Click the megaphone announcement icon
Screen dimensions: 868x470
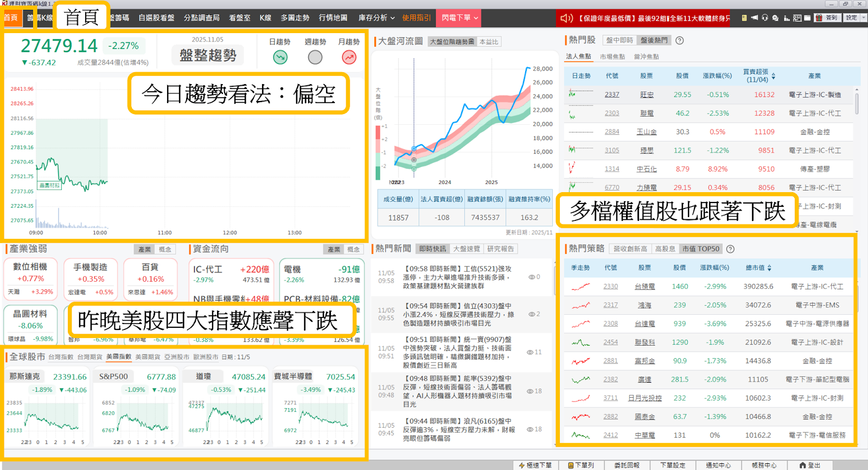click(754, 18)
